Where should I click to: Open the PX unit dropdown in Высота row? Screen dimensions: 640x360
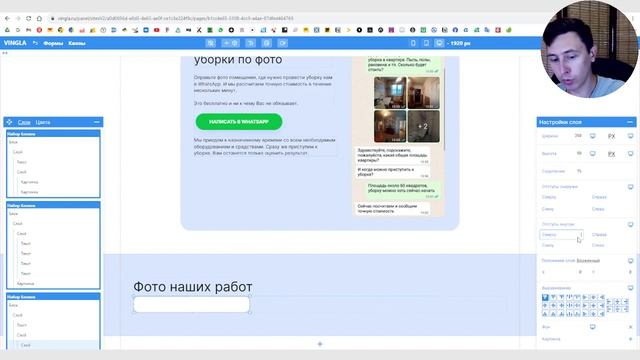pyautogui.click(x=611, y=154)
